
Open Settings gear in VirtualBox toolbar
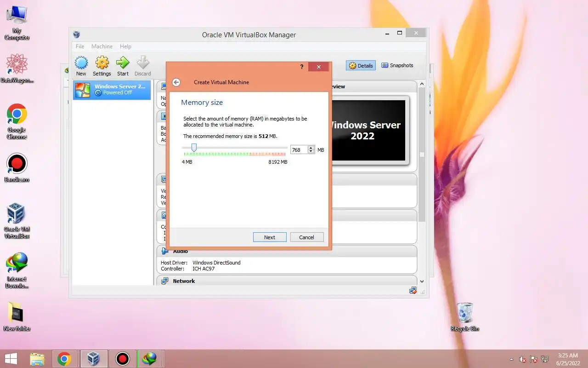tap(102, 66)
